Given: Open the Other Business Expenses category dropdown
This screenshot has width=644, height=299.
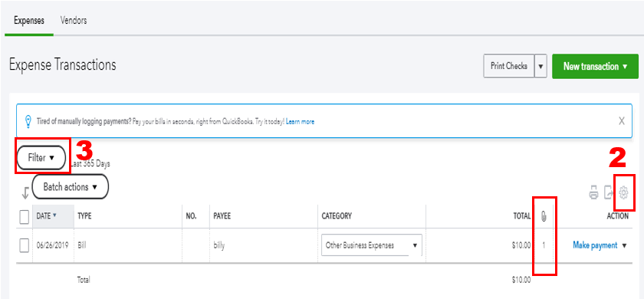Looking at the screenshot, I should point(372,245).
